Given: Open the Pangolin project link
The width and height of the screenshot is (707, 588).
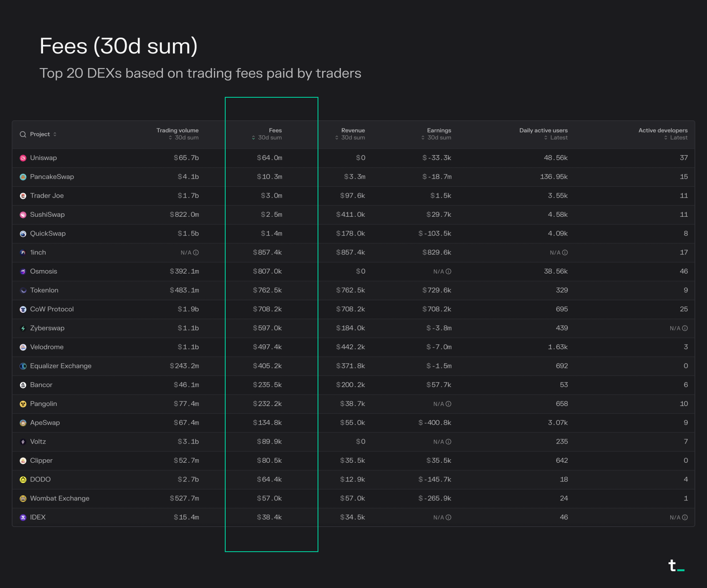Looking at the screenshot, I should tap(43, 404).
